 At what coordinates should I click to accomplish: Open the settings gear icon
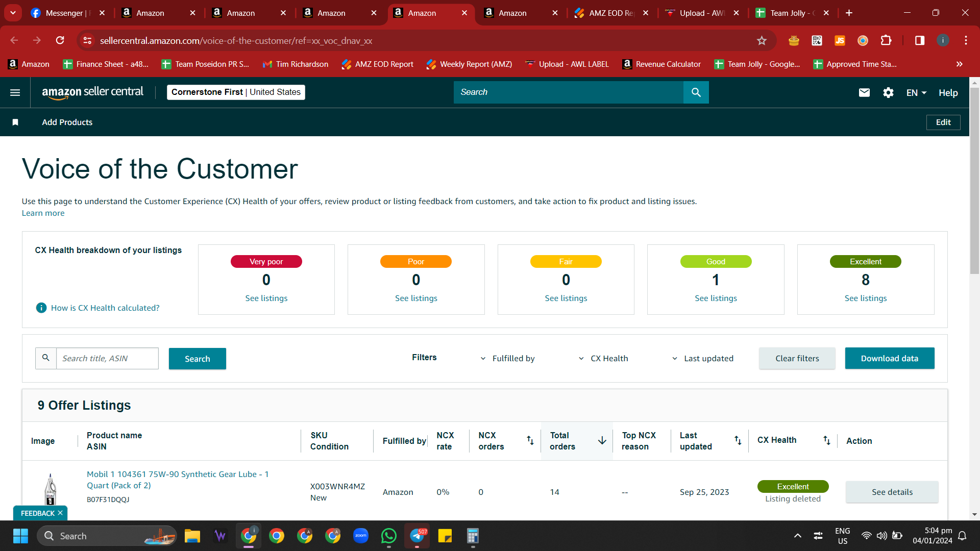(x=888, y=92)
